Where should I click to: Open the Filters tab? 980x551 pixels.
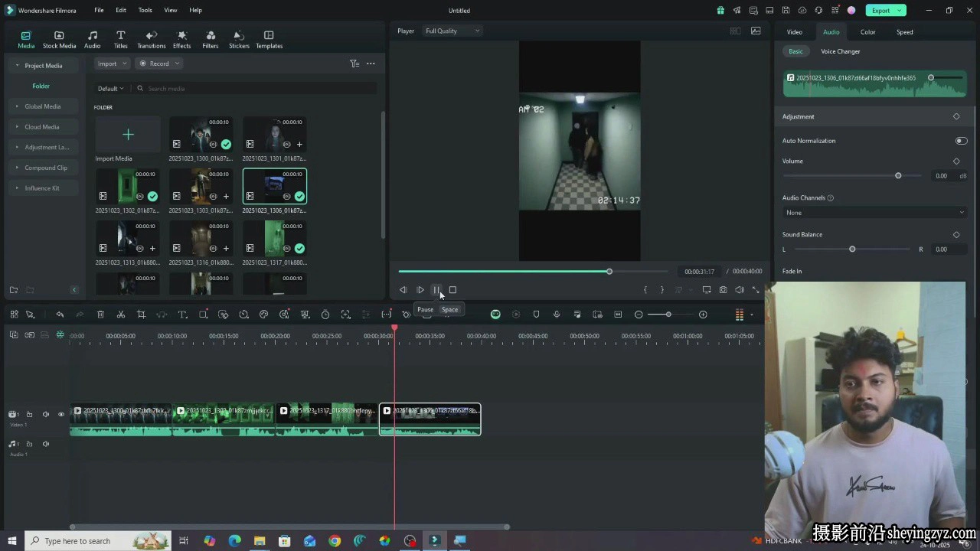pyautogui.click(x=211, y=40)
